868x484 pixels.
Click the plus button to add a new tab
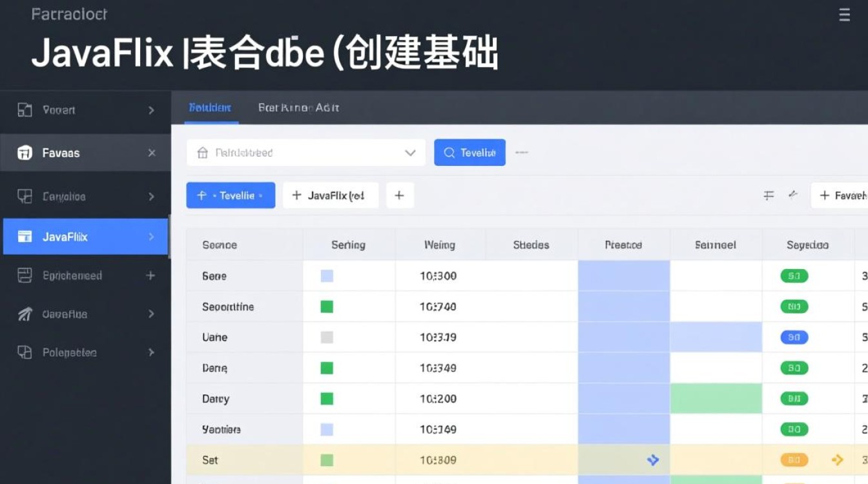[400, 195]
